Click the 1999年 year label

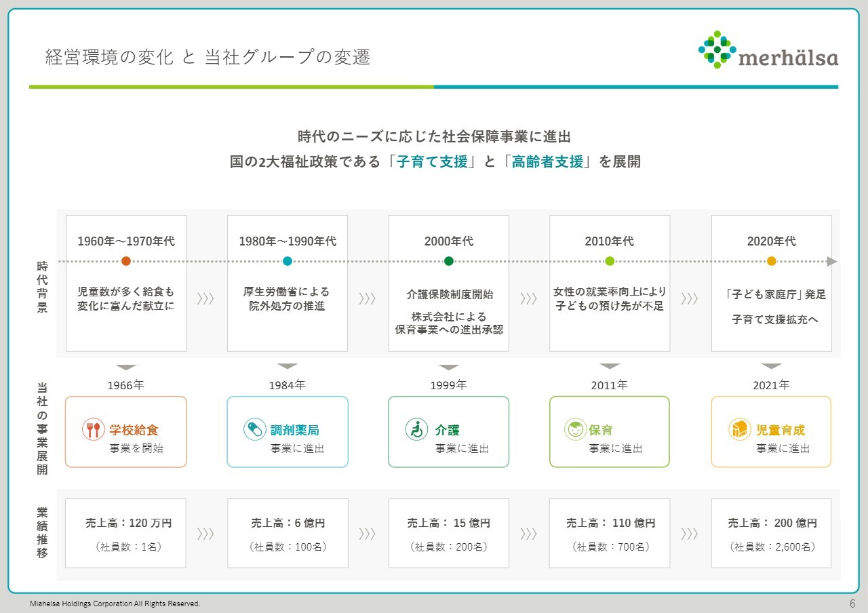click(x=449, y=385)
